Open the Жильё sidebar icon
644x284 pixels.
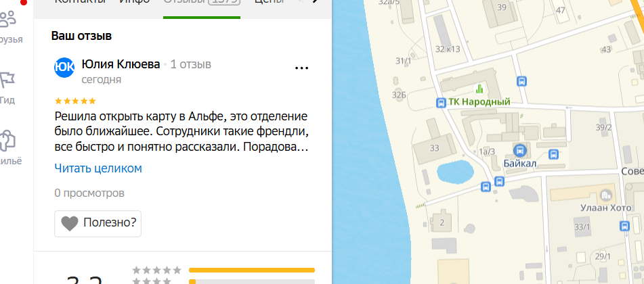[7, 141]
